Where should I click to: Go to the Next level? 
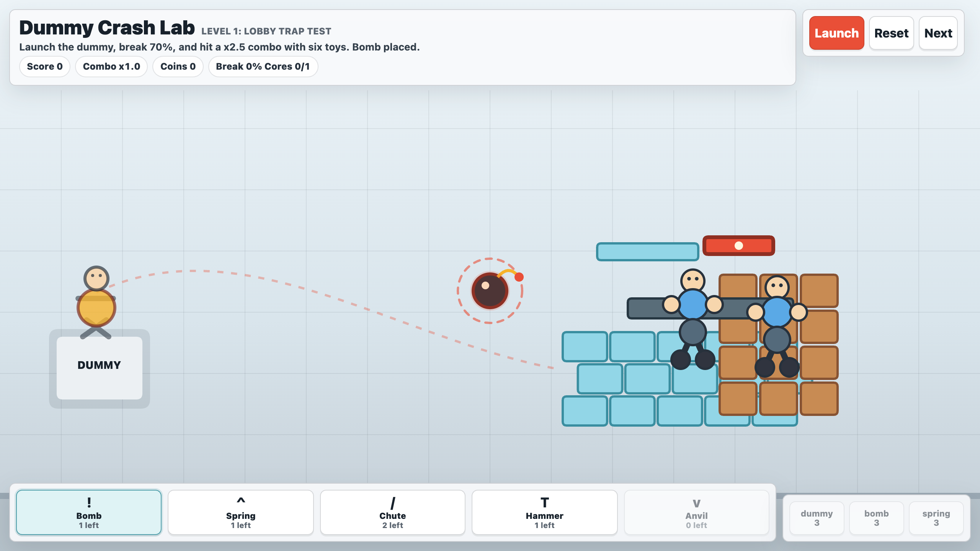pos(938,33)
